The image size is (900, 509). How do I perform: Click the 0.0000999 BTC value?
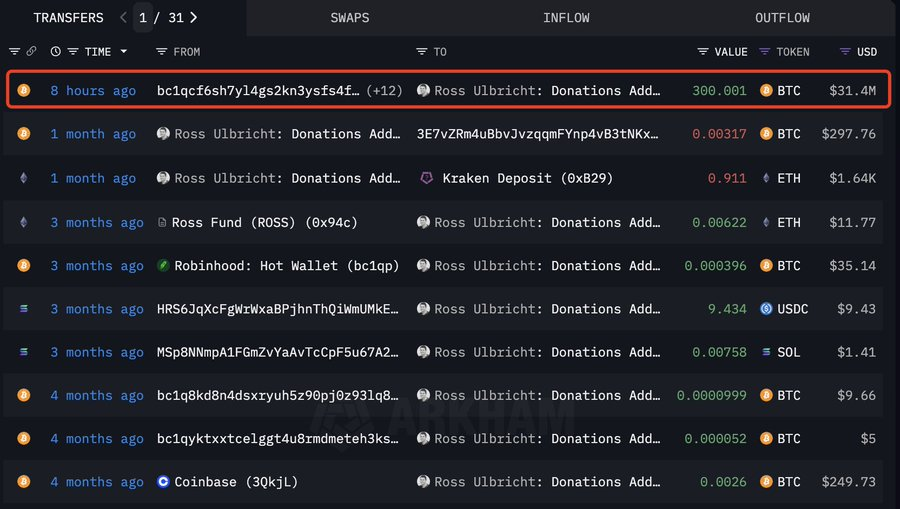[712, 395]
